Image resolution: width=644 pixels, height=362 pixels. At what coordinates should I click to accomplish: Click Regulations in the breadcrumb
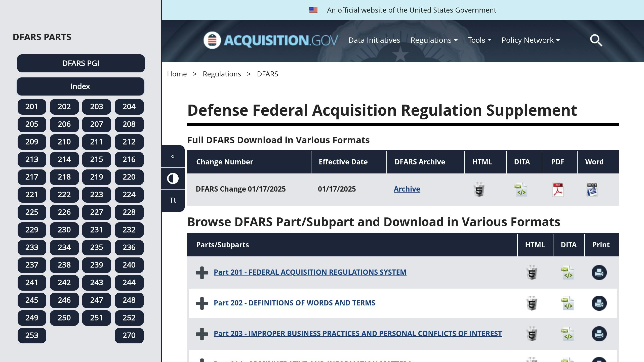(222, 74)
